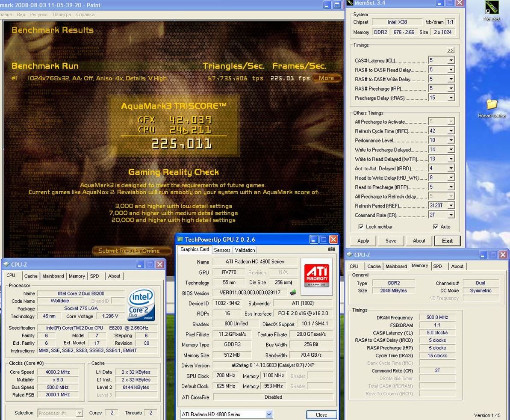This screenshot has width=510, height=420.
Task: Switch to the Validation tab in GPU-Z
Action: [245, 250]
